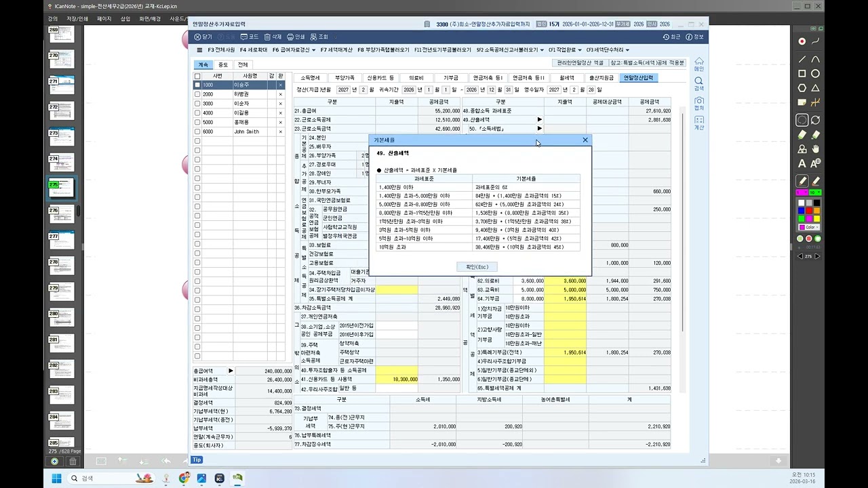Select the record button in ICanNote toolbar
868x488 pixels.
(x=802, y=41)
